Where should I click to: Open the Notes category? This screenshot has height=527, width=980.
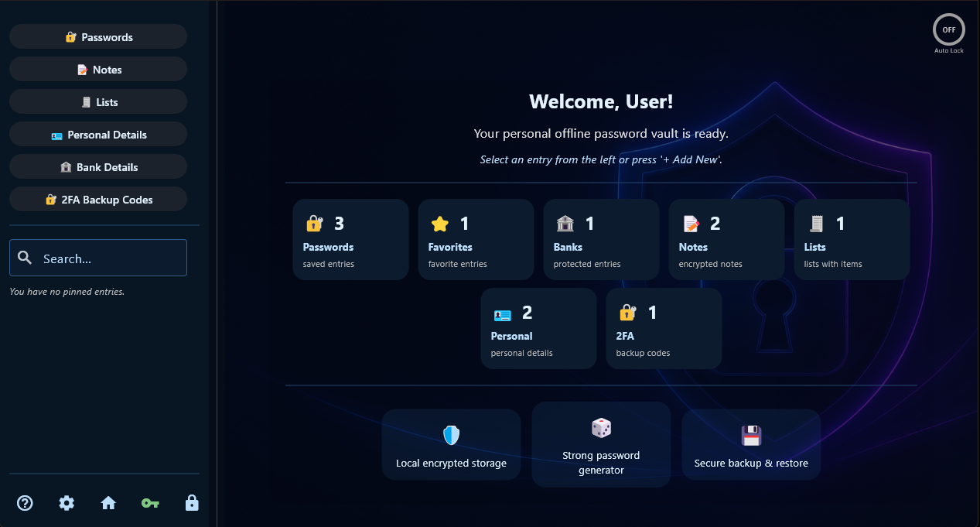click(98, 69)
